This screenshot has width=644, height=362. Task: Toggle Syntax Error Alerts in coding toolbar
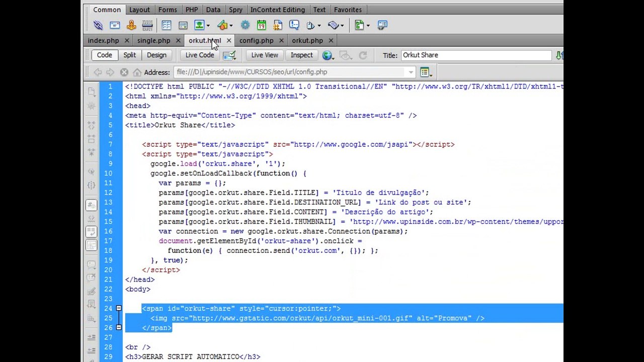click(x=91, y=245)
